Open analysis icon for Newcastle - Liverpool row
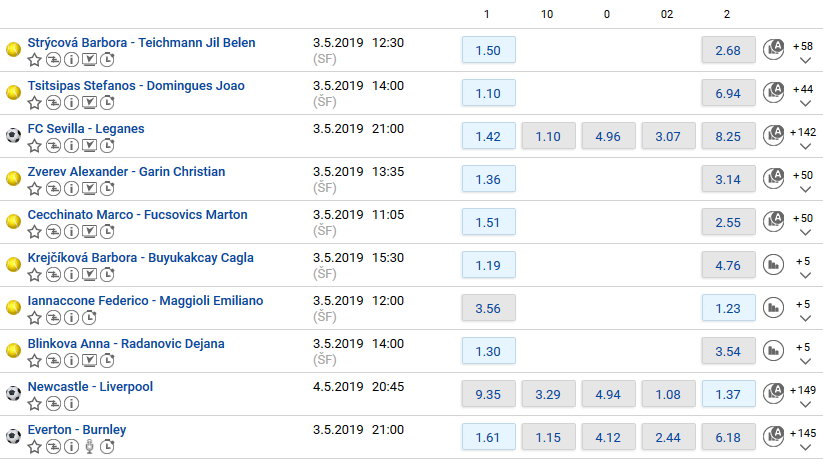The height and width of the screenshot is (459, 823). (x=773, y=393)
